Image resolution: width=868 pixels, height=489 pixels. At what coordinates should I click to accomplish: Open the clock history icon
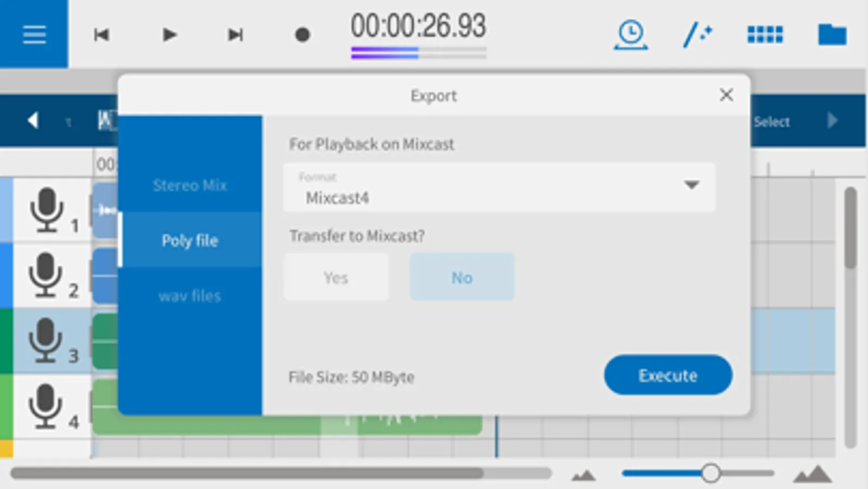[x=630, y=35]
